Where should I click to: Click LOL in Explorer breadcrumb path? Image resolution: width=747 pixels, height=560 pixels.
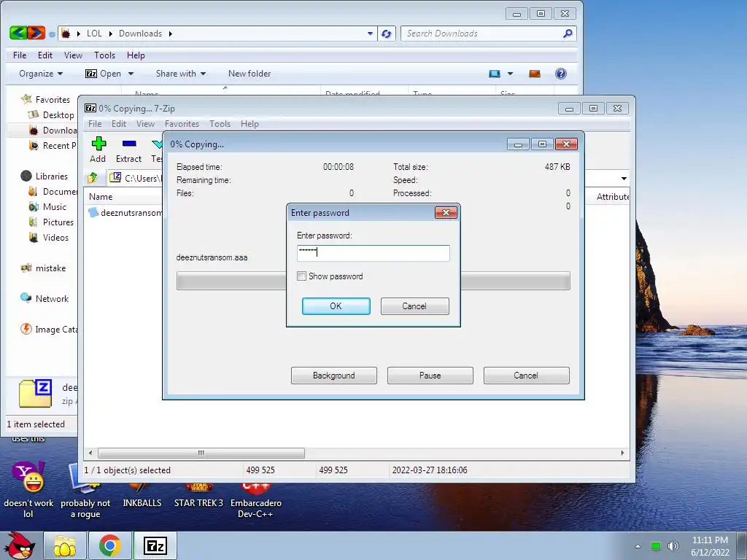pyautogui.click(x=94, y=34)
